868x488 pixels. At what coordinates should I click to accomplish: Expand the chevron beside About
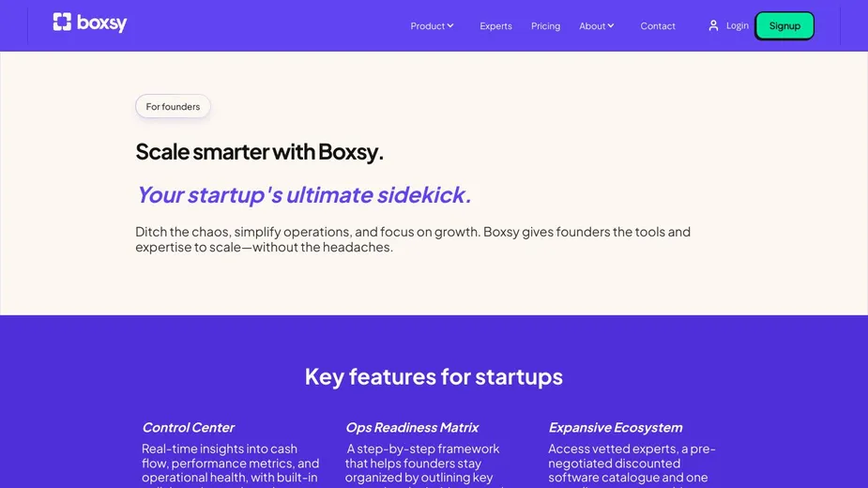coord(611,26)
